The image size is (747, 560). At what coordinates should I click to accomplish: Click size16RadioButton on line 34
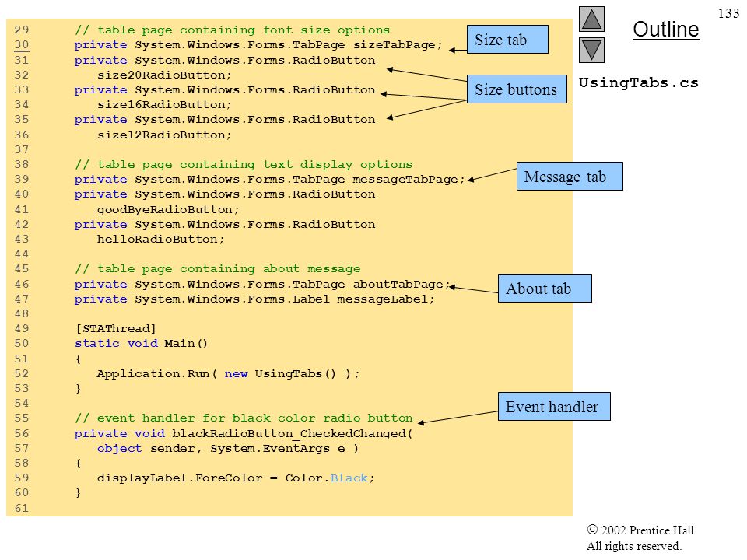[x=164, y=105]
